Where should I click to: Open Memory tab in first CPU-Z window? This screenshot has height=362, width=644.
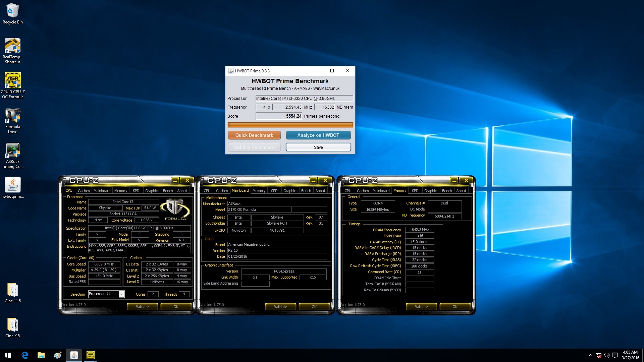pyautogui.click(x=121, y=191)
